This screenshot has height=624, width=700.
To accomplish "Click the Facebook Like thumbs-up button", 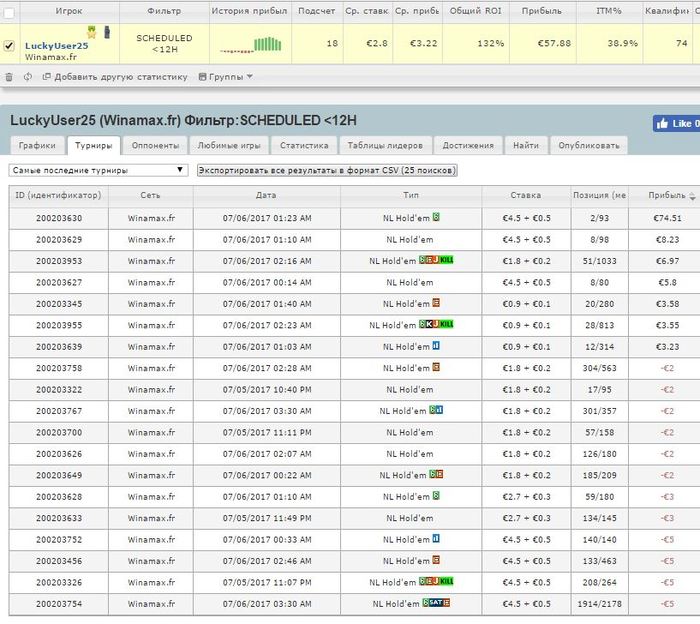I will tap(662, 124).
